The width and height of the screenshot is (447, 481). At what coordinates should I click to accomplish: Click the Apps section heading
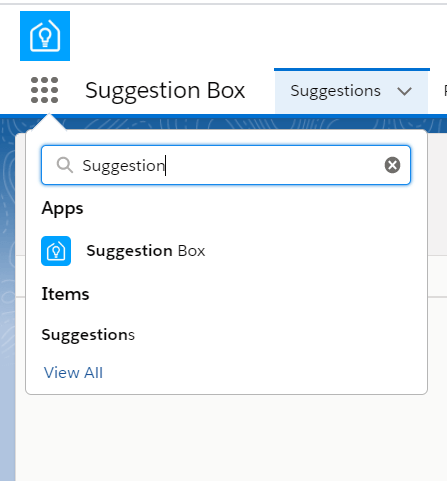point(62,209)
